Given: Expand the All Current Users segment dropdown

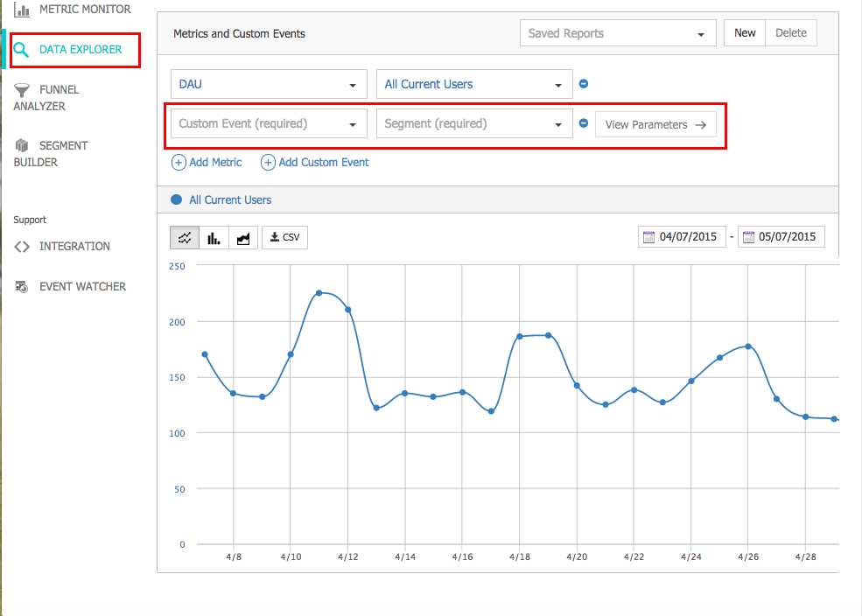Looking at the screenshot, I should point(473,85).
